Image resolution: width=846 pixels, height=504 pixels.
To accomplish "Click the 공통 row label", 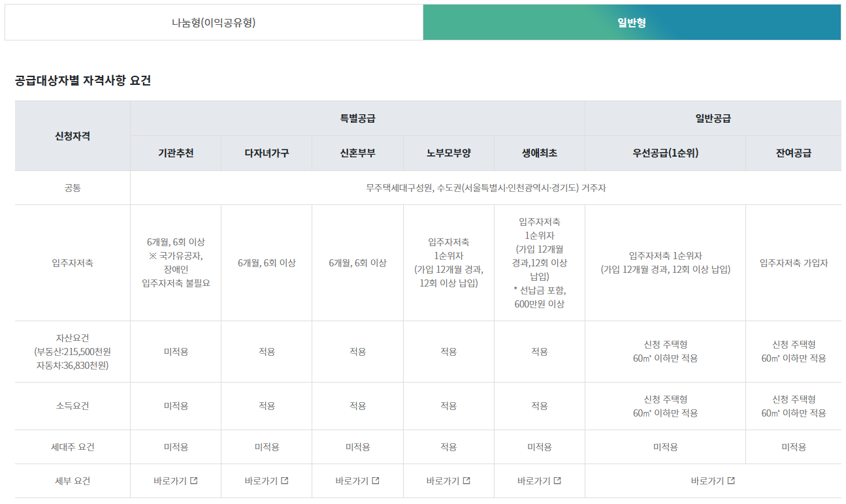I will [x=73, y=188].
